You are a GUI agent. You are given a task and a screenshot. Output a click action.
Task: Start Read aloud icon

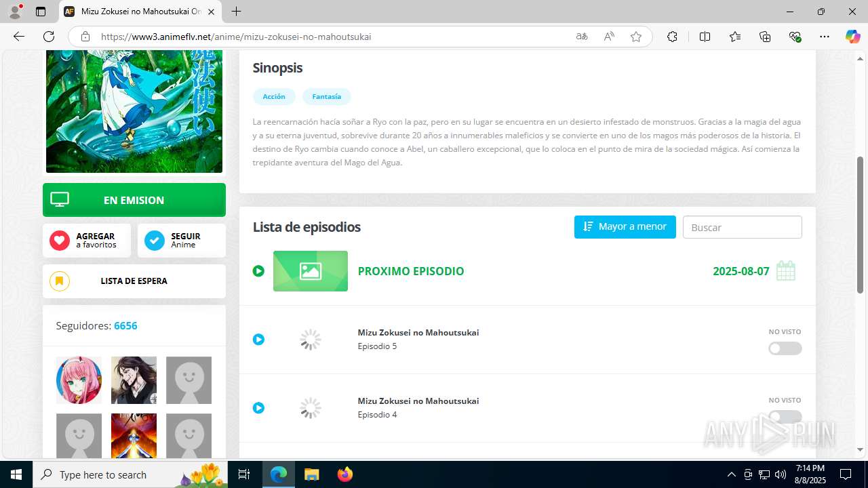609,37
